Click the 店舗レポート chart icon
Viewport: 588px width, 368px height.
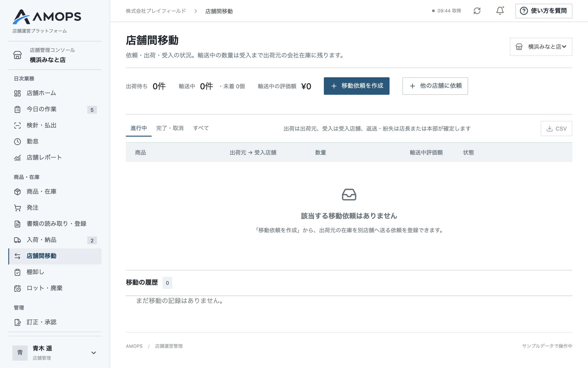click(x=17, y=158)
